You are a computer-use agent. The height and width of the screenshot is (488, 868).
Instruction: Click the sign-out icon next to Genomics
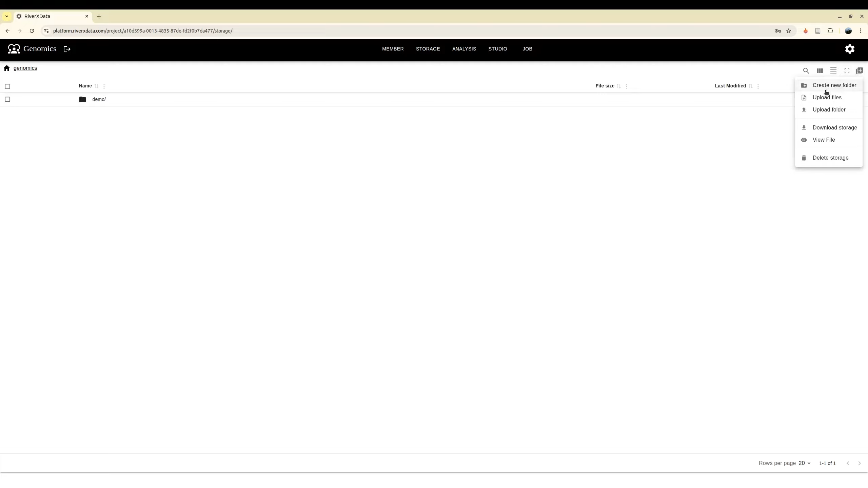66,49
